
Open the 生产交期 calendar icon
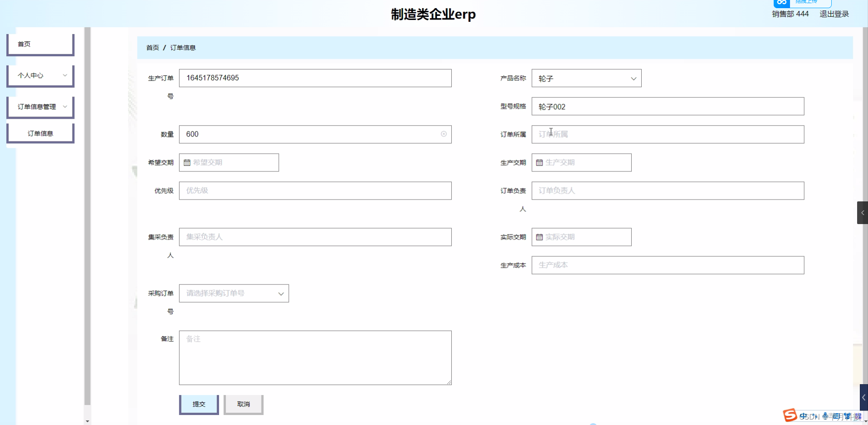pos(539,162)
